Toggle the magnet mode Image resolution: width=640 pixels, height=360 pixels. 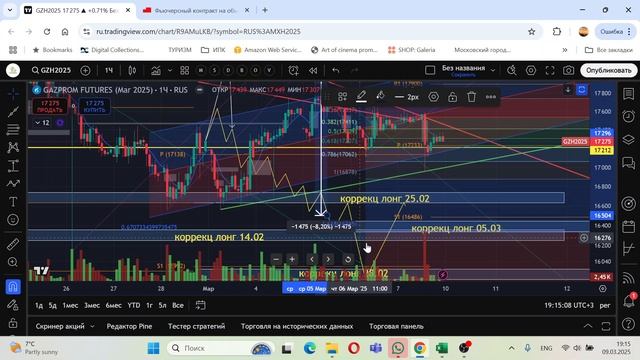click(13, 287)
